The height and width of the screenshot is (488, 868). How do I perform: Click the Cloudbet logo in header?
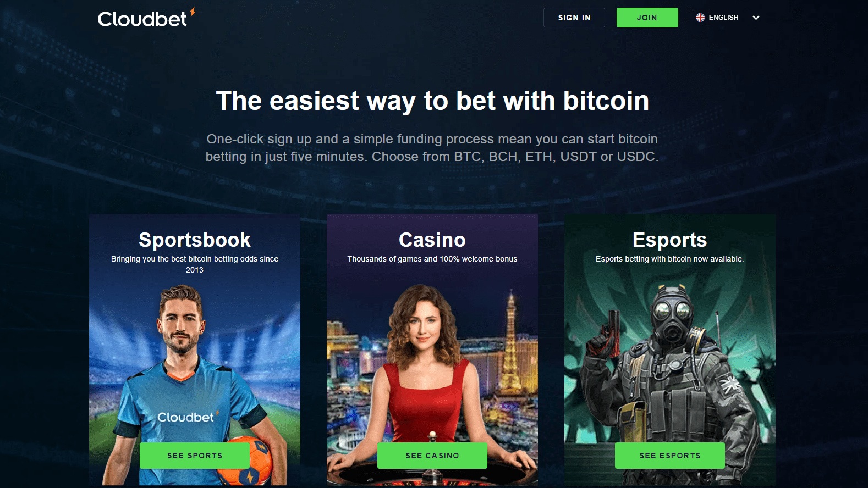pos(146,18)
